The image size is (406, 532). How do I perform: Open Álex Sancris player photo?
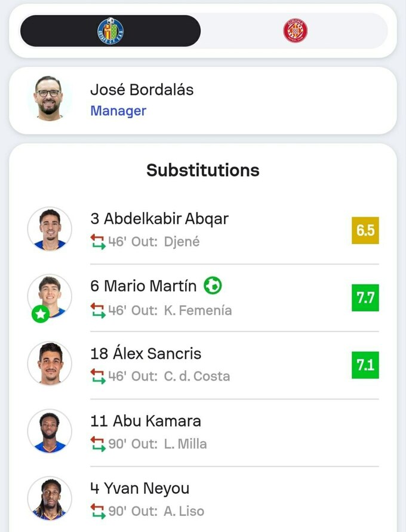[x=50, y=364]
